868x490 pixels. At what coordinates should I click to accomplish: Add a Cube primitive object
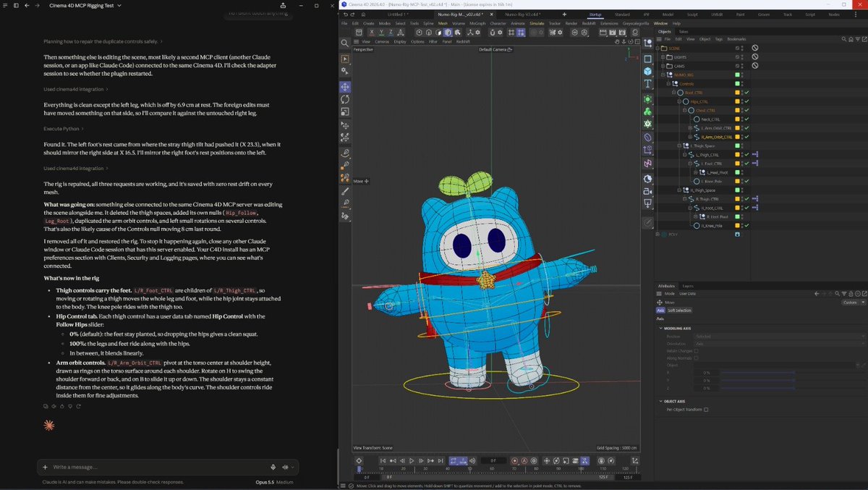coord(647,72)
